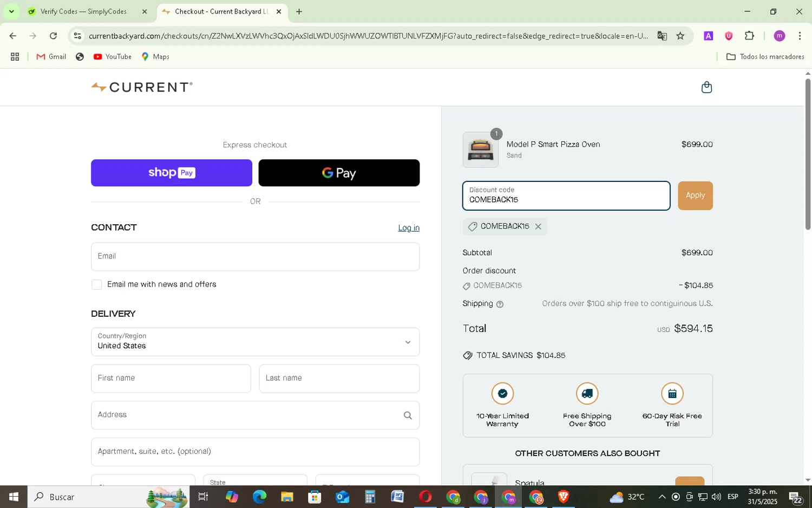812x508 pixels.
Task: Click the 10-Year Limited Warranty badge icon
Action: coord(502,394)
